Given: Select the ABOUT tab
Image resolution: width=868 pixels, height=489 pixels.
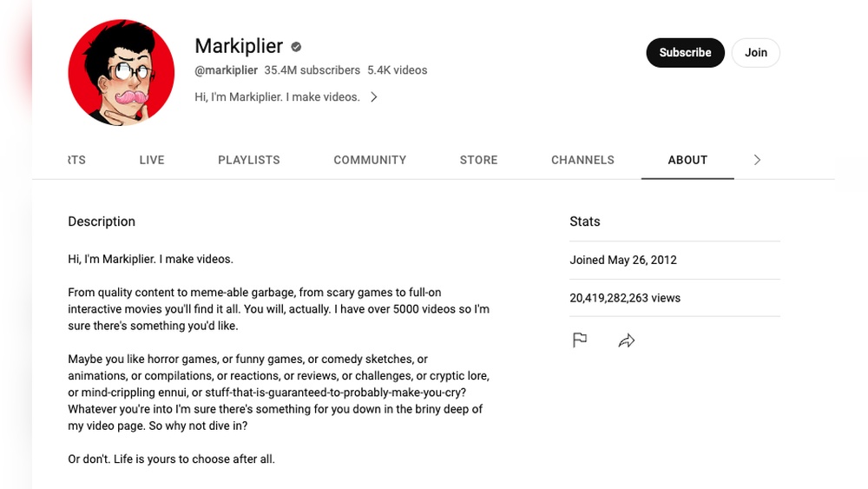Looking at the screenshot, I should point(687,160).
